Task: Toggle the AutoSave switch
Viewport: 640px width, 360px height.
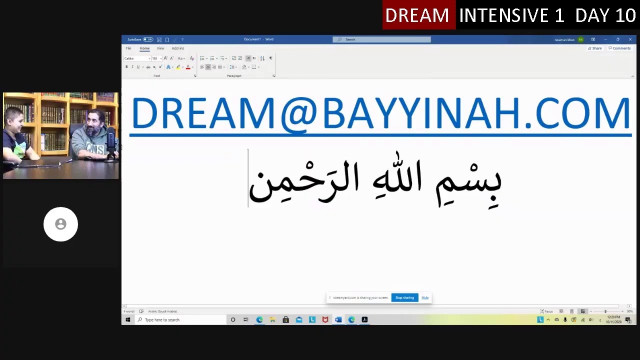Action: point(148,40)
